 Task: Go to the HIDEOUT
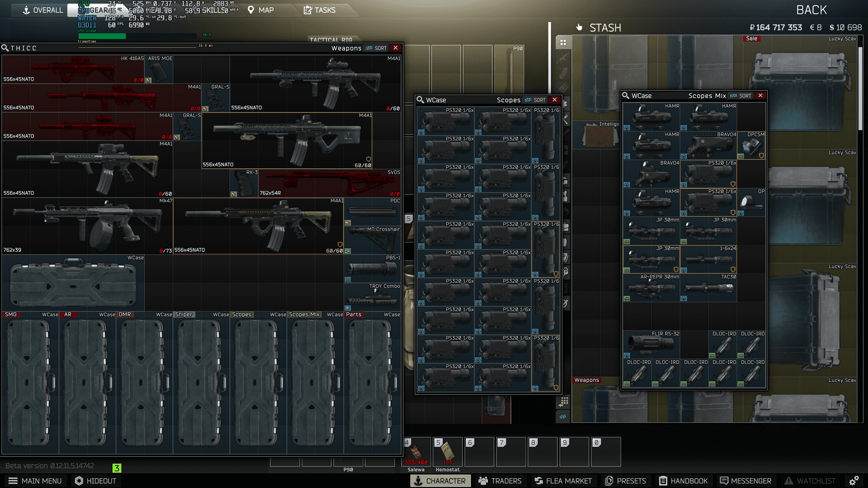click(96, 481)
